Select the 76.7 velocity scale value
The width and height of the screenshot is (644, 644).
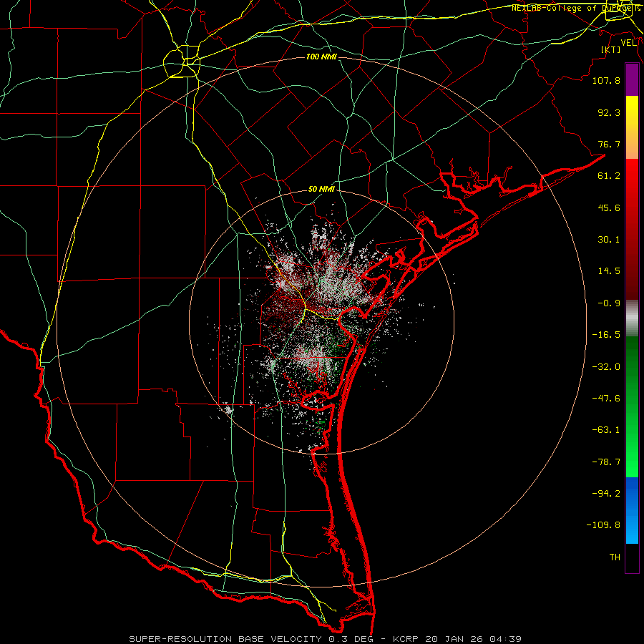[x=609, y=144]
